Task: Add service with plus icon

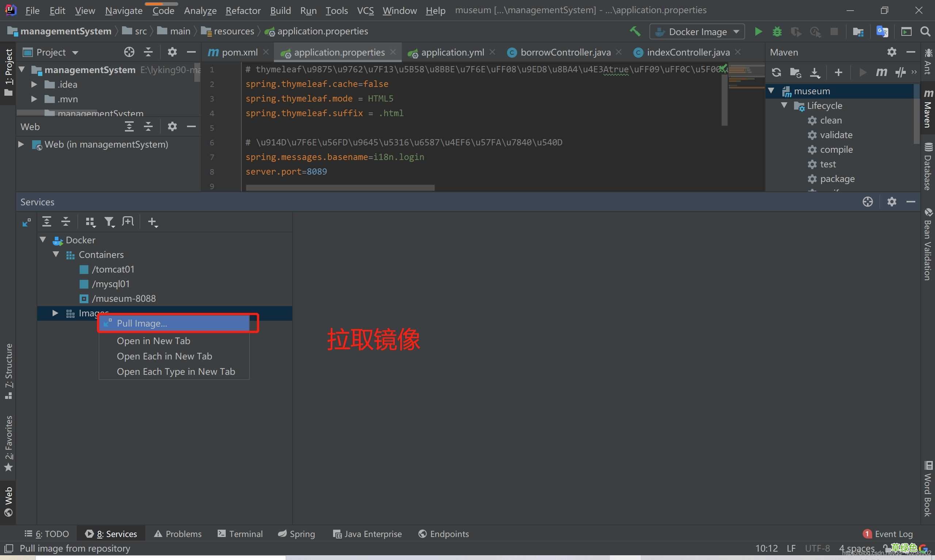Action: (152, 222)
